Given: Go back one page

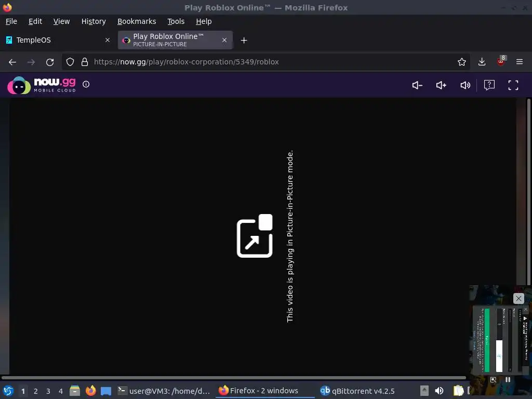Looking at the screenshot, I should point(12,62).
